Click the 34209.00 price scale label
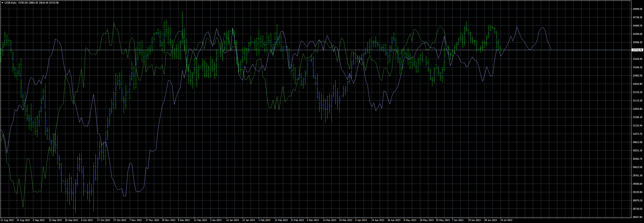 click(x=637, y=34)
